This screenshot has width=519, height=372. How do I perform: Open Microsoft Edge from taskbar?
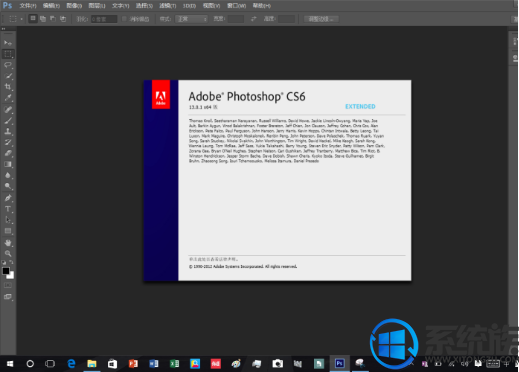pyautogui.click(x=71, y=364)
